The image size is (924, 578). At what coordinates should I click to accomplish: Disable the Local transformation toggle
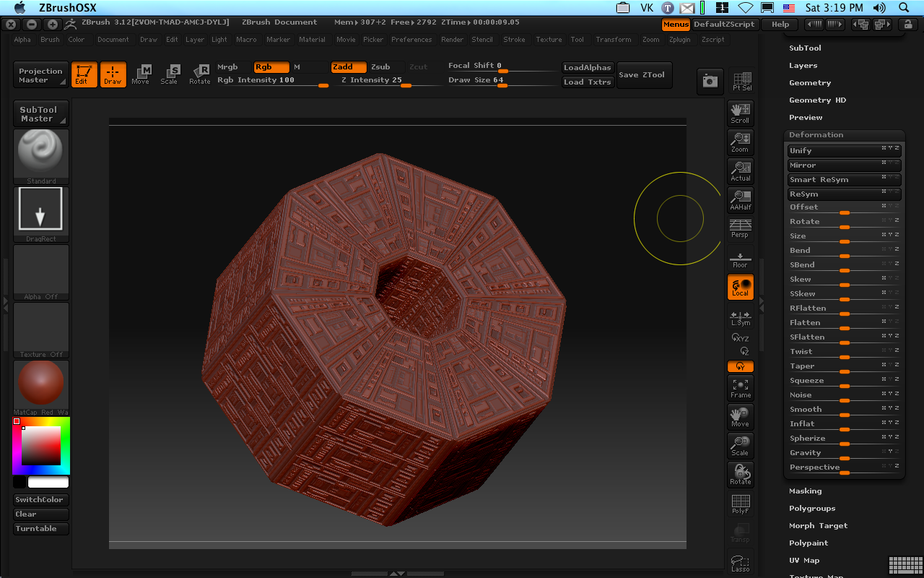[x=740, y=287]
